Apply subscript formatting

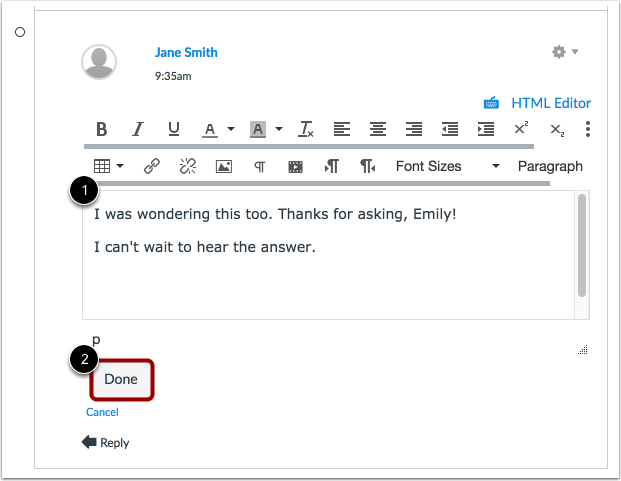click(x=557, y=130)
